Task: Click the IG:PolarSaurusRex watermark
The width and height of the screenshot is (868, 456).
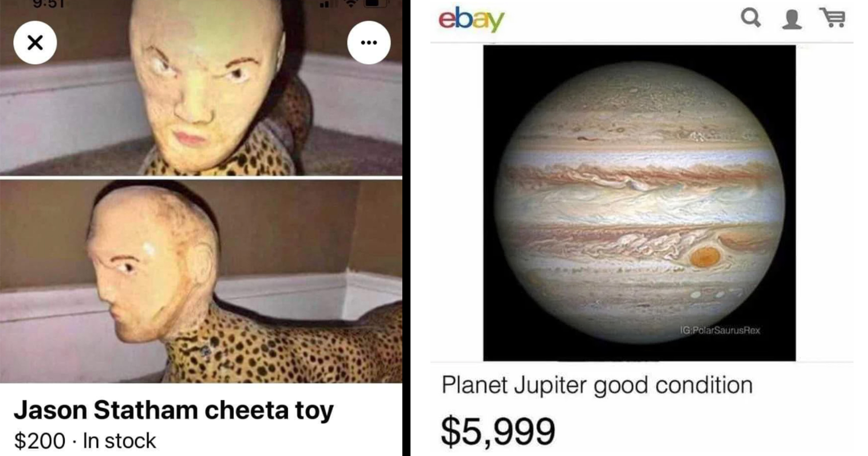Action: pos(720,330)
